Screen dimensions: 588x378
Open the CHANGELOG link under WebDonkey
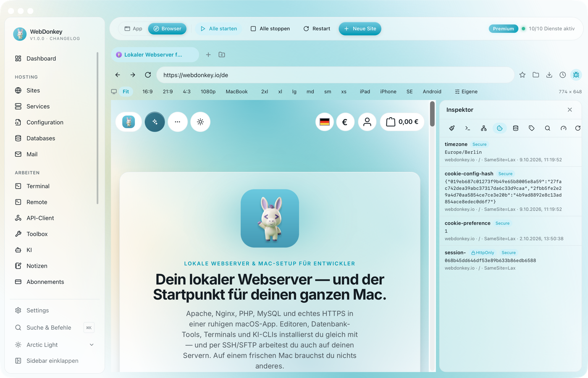(x=65, y=39)
